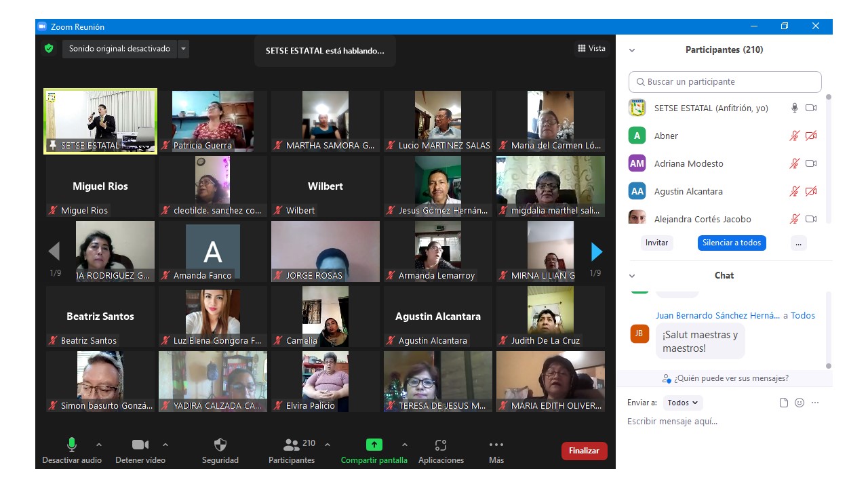The height and width of the screenshot is (488, 868).
Task: Click the green encryption shield icon
Action: 49,48
